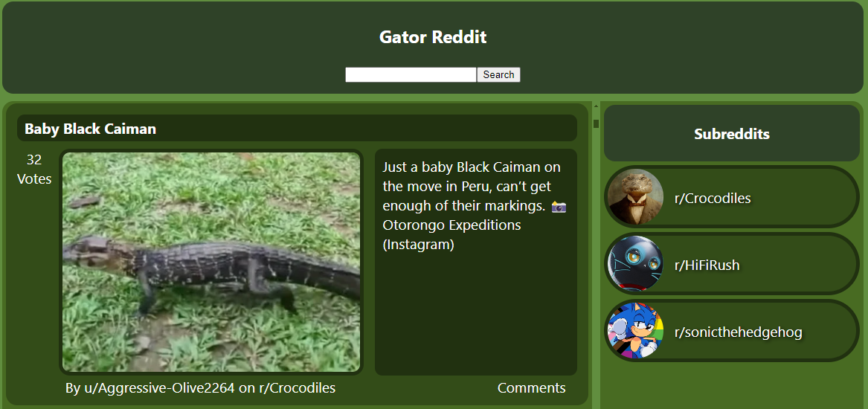The image size is (868, 409).
Task: Click Otorongo Expeditions credit in description
Action: pos(451,225)
